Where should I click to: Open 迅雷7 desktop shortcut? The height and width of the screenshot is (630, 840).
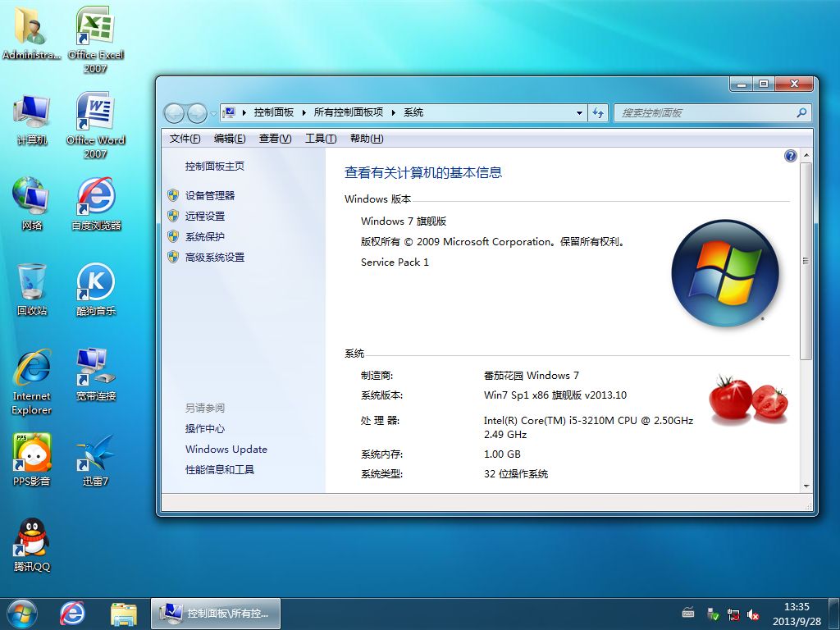(96, 459)
